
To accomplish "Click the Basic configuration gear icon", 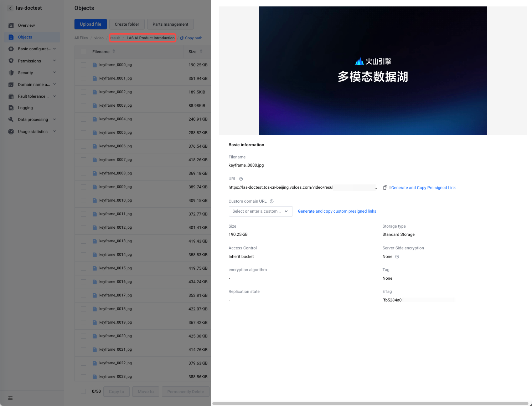I will pos(11,49).
